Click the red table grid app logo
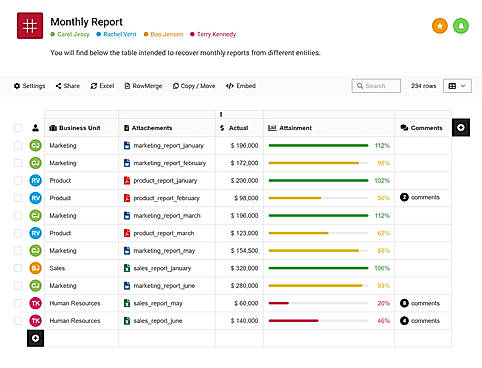The height and width of the screenshot is (368, 482). tap(30, 26)
